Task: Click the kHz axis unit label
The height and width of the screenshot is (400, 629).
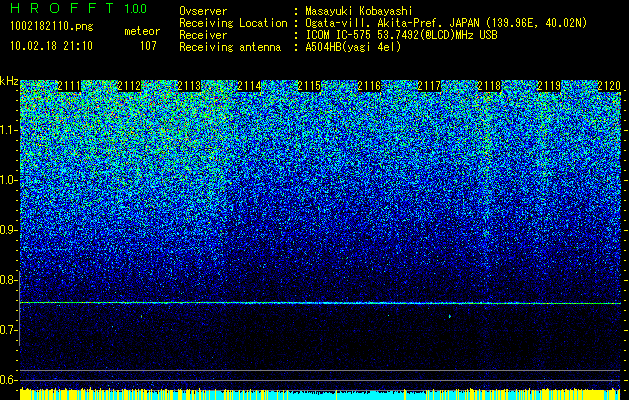Action: pos(9,81)
